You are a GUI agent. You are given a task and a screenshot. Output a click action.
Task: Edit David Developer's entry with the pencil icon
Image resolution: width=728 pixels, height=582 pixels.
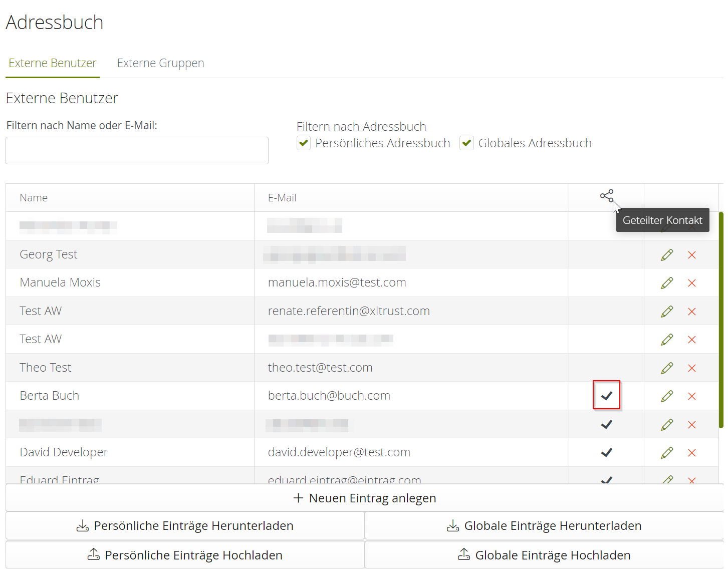(666, 452)
